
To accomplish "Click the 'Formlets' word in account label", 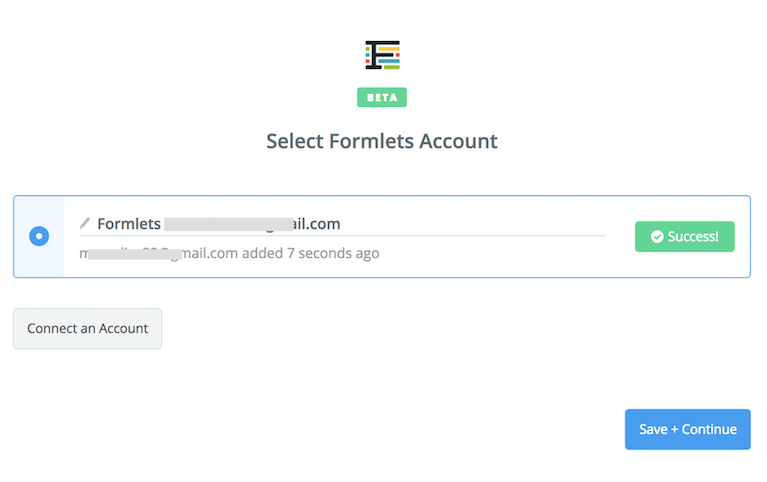I will tap(129, 224).
